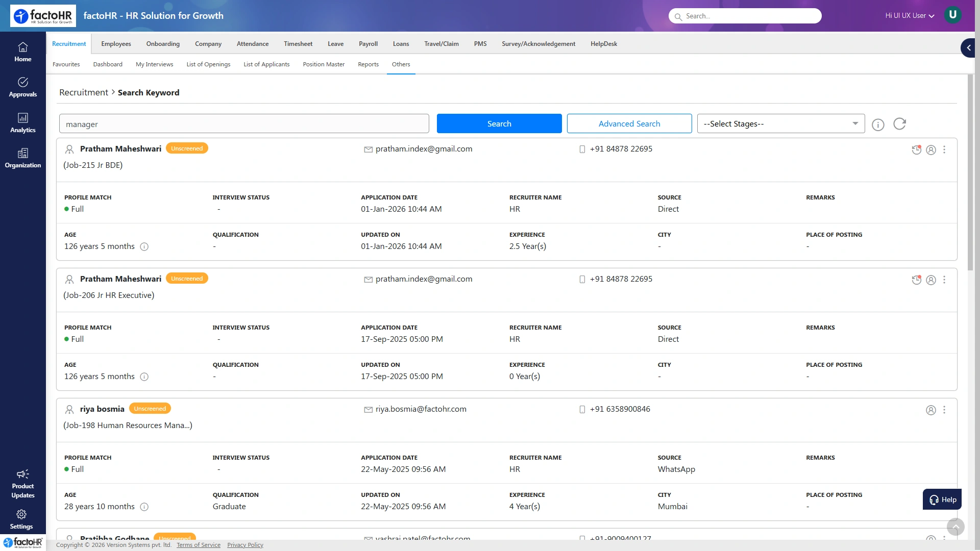Collapse the side panel arrow at top right

968,48
